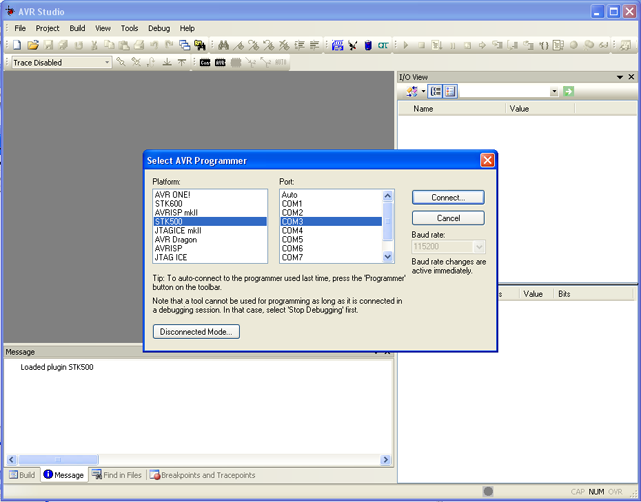641x502 pixels.
Task: Select AVR Dragon in Platform list
Action: tap(210, 240)
